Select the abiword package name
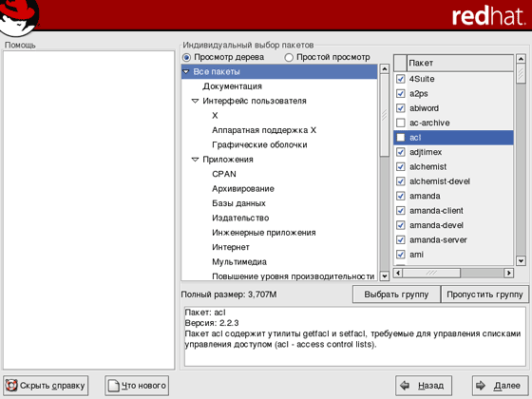The width and height of the screenshot is (532, 399). (x=424, y=108)
